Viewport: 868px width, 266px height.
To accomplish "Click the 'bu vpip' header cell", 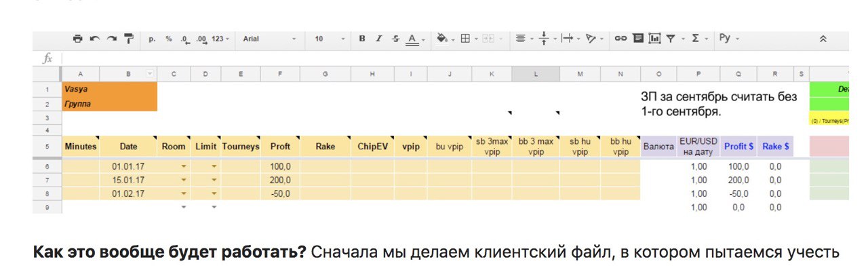I will (x=450, y=146).
